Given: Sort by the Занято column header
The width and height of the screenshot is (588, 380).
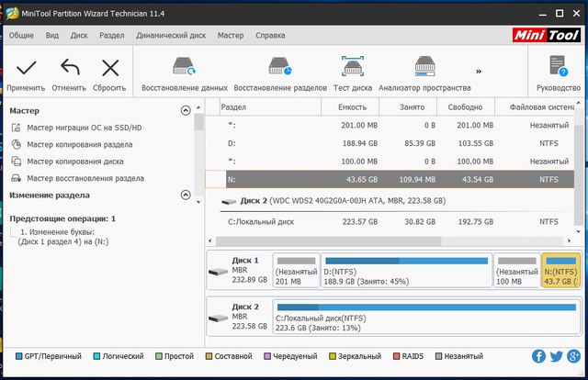Looking at the screenshot, I should point(408,107).
